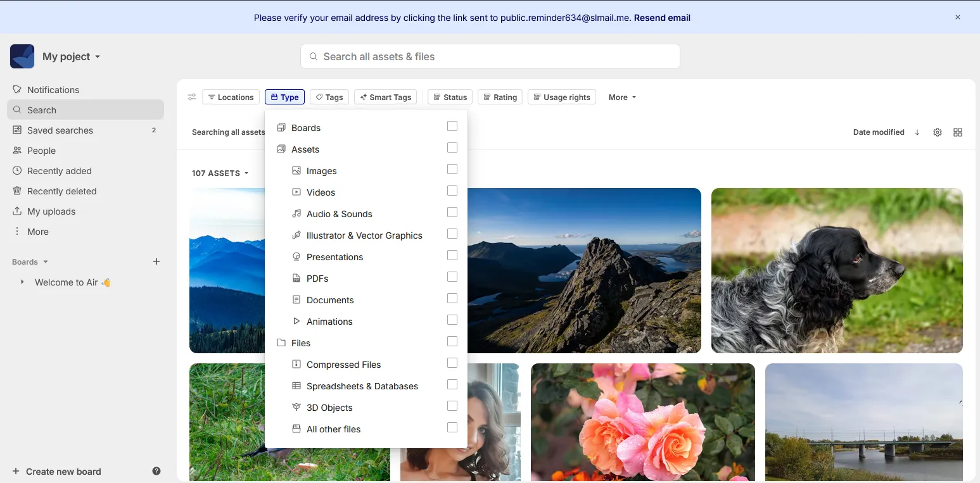The height and width of the screenshot is (483, 980).
Task: Open Recently deleted trash icon
Action: 17,191
